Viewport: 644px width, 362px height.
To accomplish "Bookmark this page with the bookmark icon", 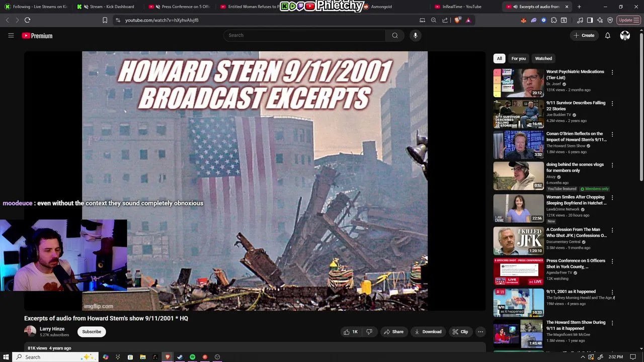I will [105, 20].
